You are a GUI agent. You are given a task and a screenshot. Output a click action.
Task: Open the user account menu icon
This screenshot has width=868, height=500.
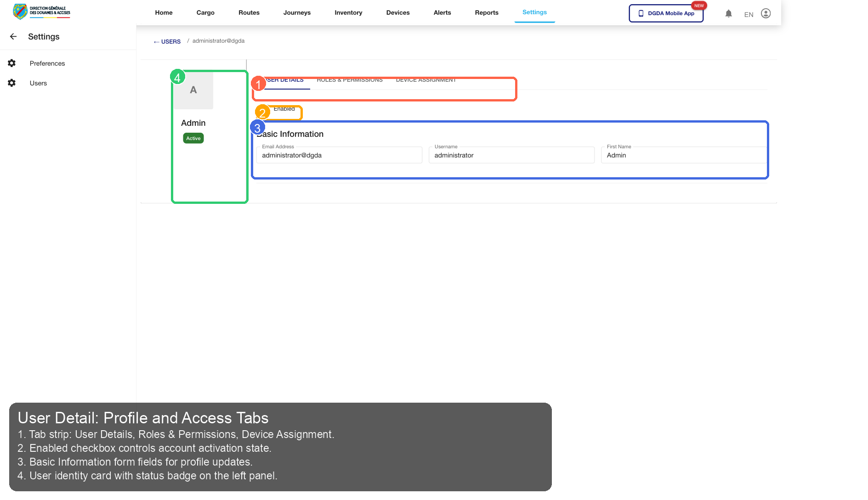point(765,13)
